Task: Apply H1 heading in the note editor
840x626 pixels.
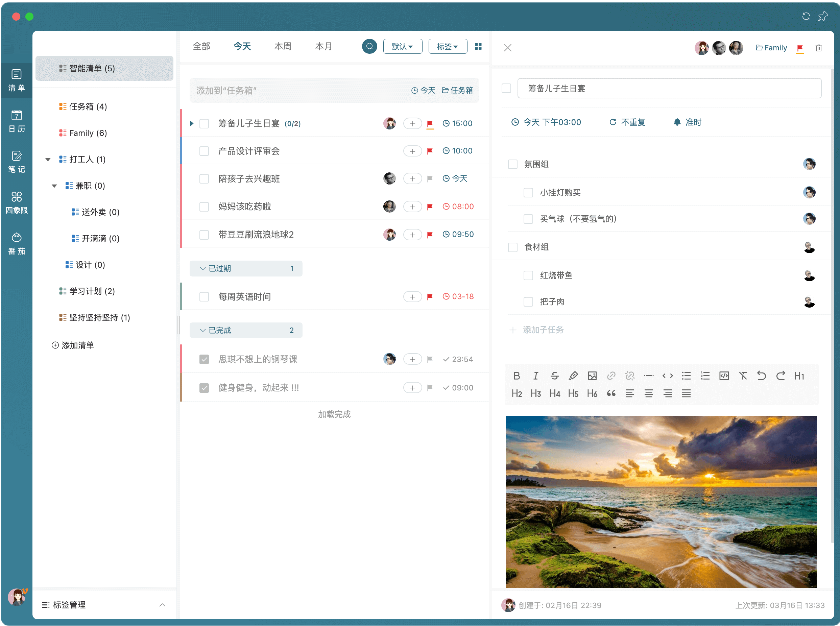Action: (799, 376)
